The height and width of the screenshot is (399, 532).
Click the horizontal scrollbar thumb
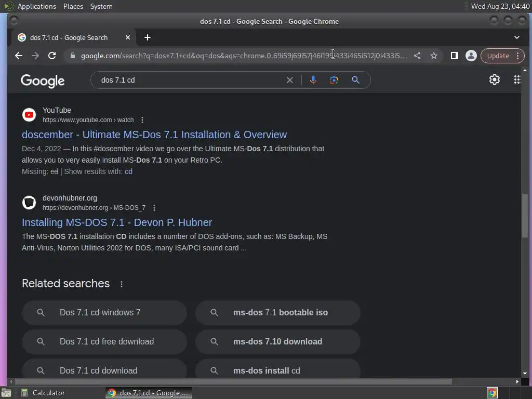click(233, 382)
